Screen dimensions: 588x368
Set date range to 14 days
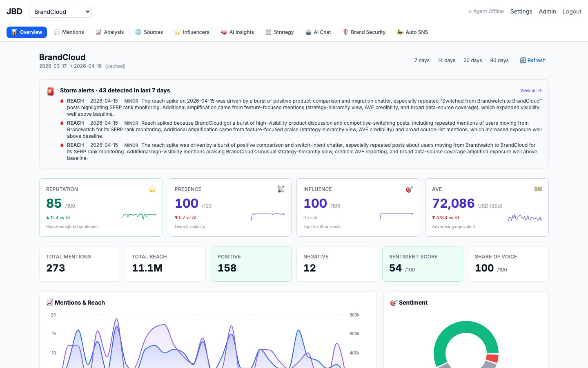(446, 61)
